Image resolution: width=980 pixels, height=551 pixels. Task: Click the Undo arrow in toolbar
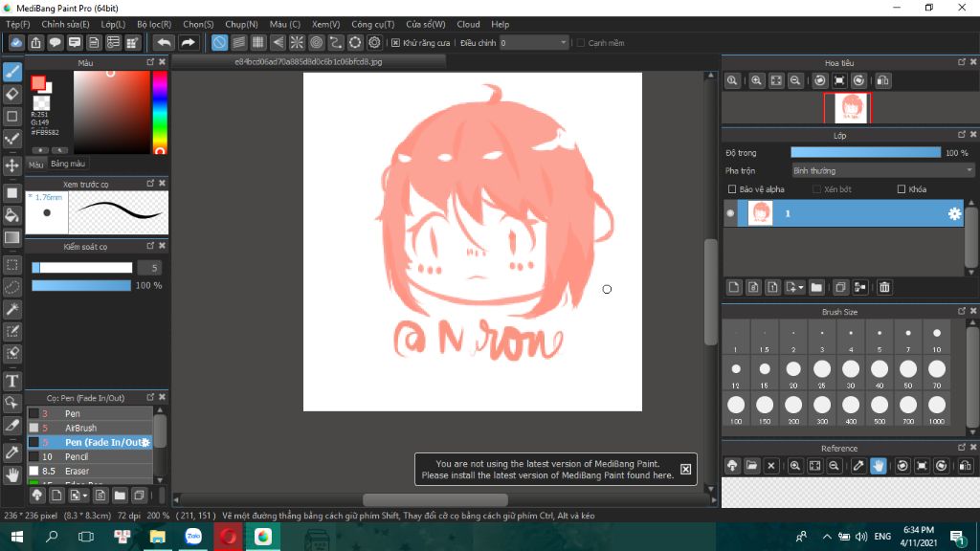point(164,42)
